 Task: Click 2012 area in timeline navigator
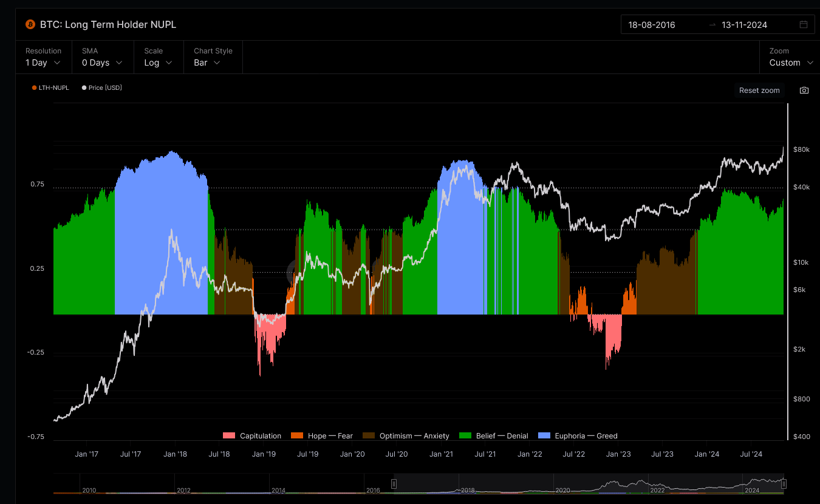pos(183,489)
